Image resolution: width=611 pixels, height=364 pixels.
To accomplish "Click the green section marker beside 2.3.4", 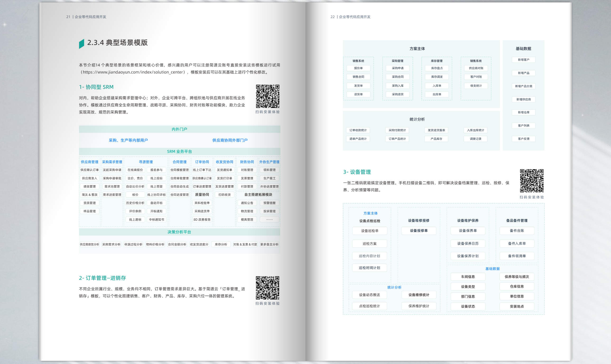I will [x=81, y=44].
